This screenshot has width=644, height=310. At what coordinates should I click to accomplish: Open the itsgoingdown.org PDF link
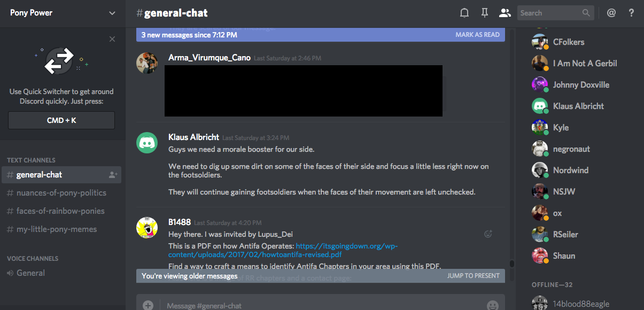(x=346, y=246)
